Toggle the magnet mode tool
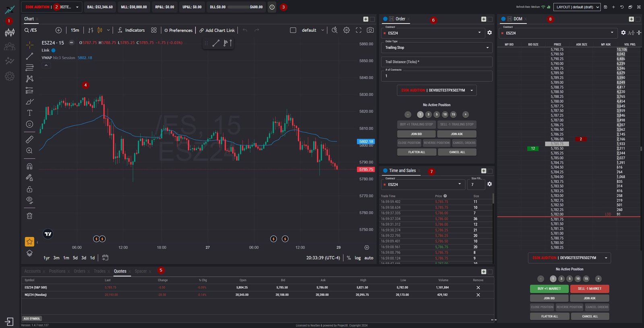The height and width of the screenshot is (328, 644). click(29, 166)
